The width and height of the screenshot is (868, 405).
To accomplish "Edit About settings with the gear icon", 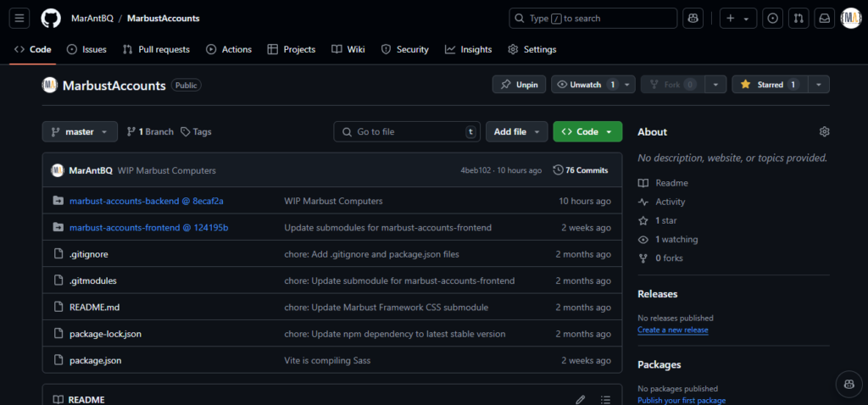I will 824,131.
